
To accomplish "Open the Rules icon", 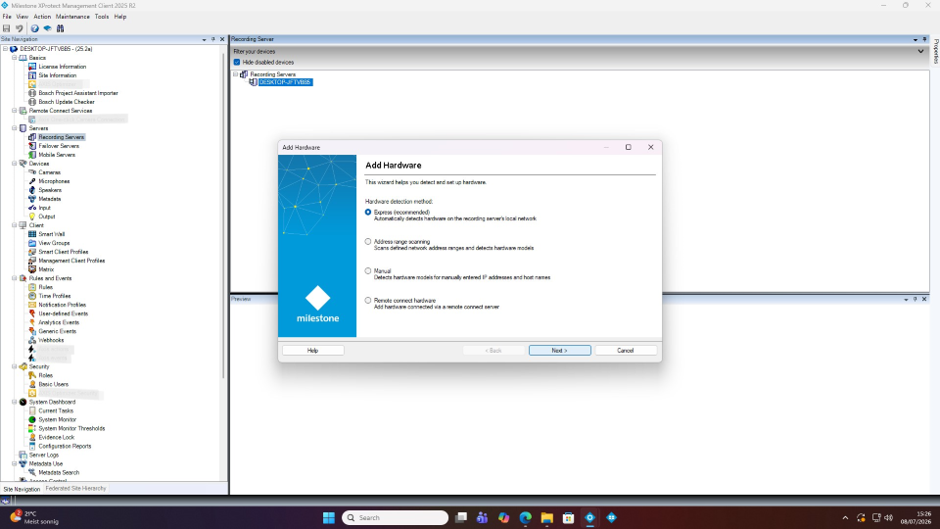I will tap(32, 287).
